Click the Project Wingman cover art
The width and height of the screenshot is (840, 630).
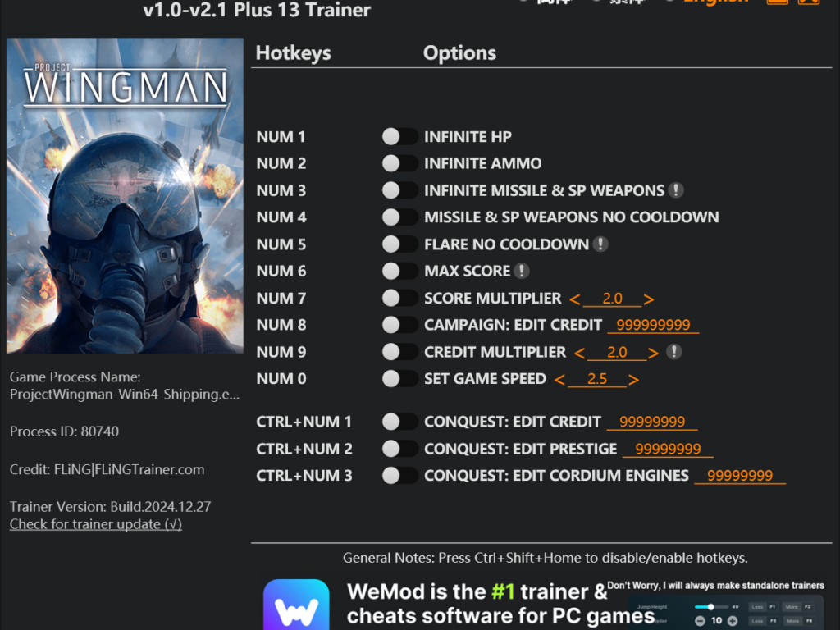point(125,195)
